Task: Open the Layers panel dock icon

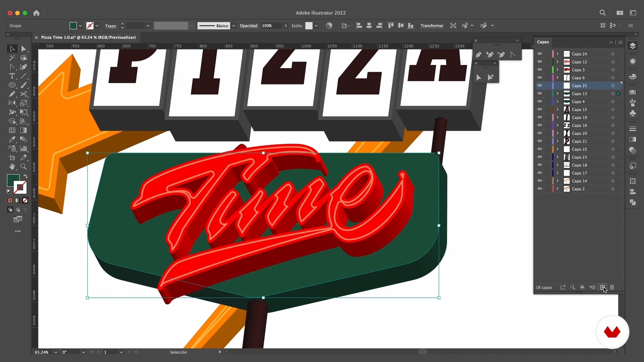Action: (x=633, y=46)
